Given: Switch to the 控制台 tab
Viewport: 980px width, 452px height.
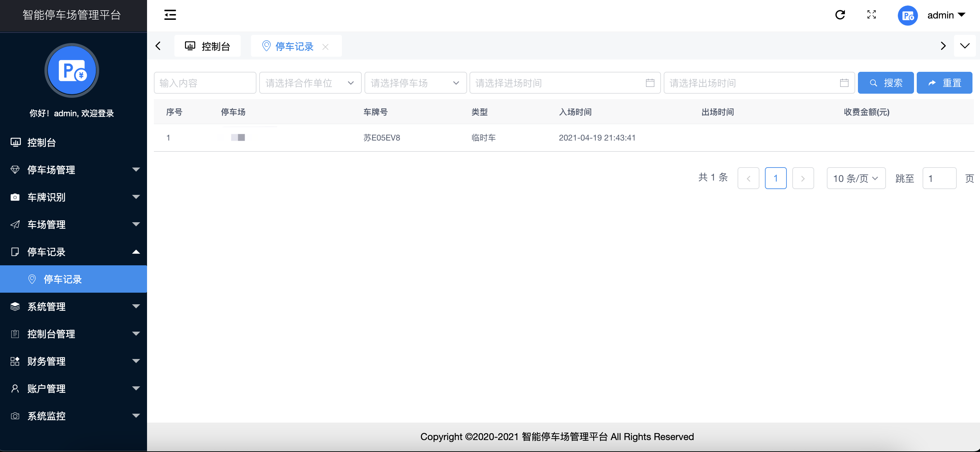Looking at the screenshot, I should coord(207,46).
